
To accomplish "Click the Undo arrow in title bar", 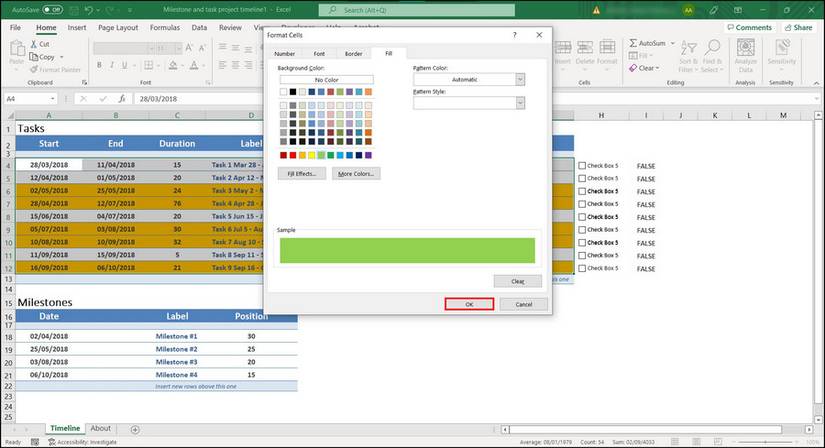I will point(89,9).
